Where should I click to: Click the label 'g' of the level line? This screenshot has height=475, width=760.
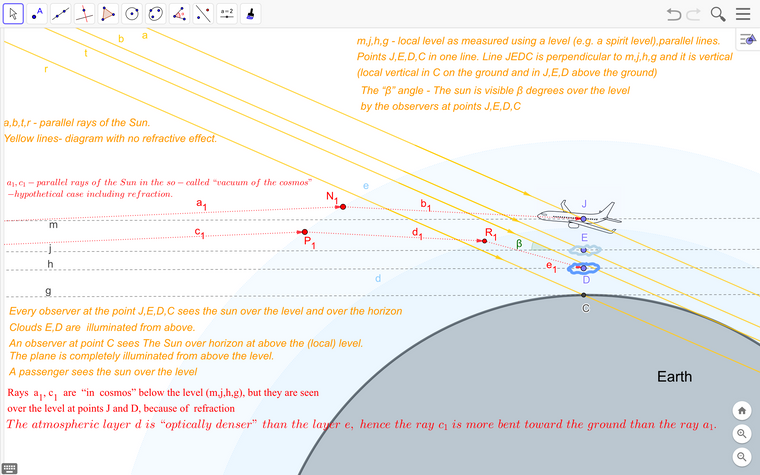point(48,291)
